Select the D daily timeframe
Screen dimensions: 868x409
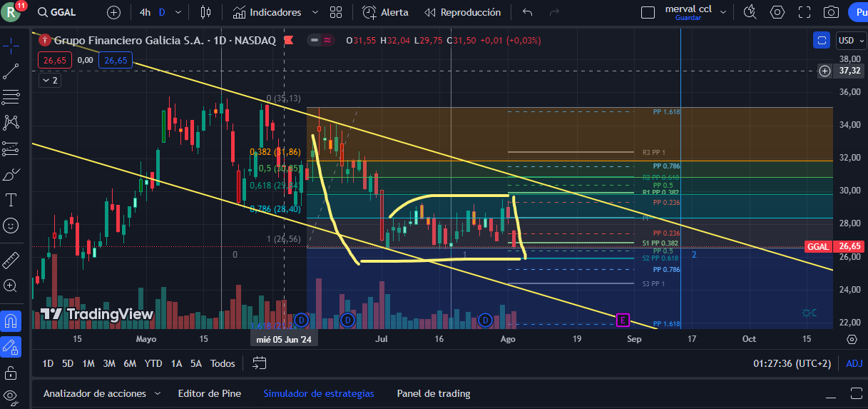tap(162, 12)
